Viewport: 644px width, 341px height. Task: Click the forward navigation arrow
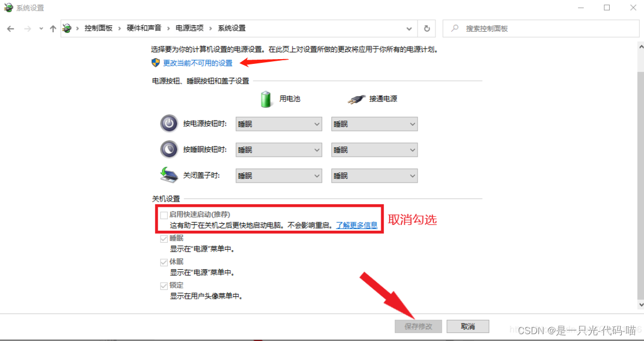27,29
